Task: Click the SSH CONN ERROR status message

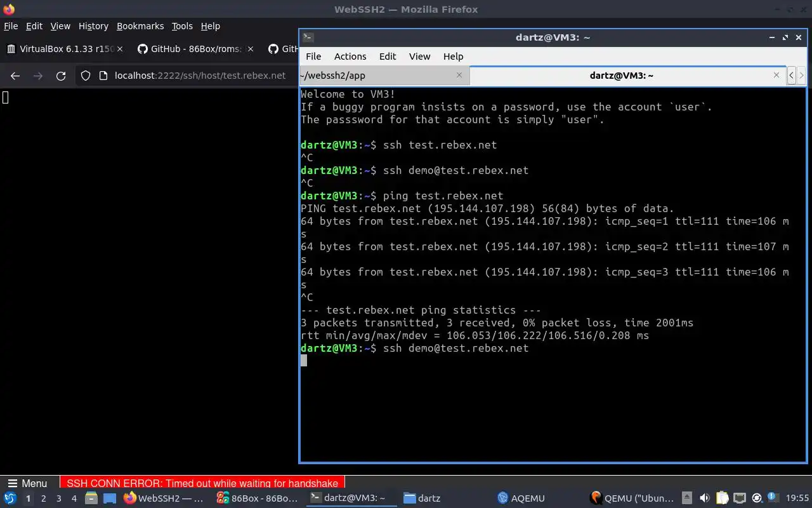Action: click(x=202, y=483)
